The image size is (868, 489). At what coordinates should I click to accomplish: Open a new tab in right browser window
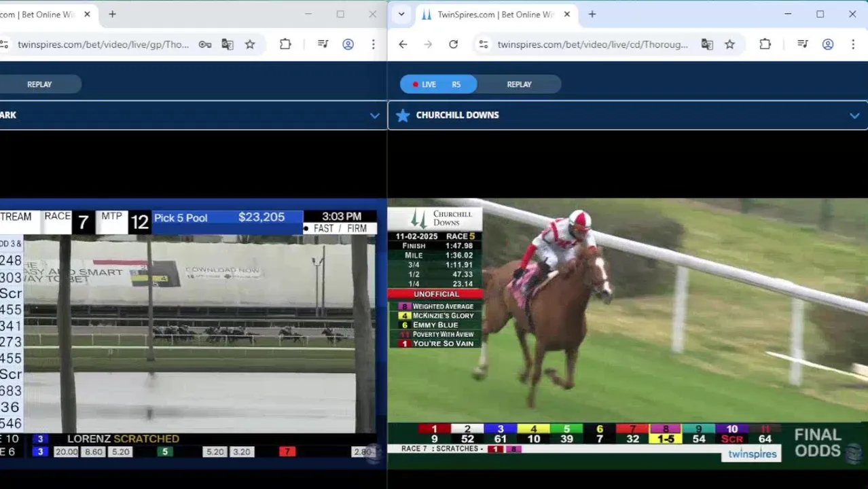click(592, 14)
